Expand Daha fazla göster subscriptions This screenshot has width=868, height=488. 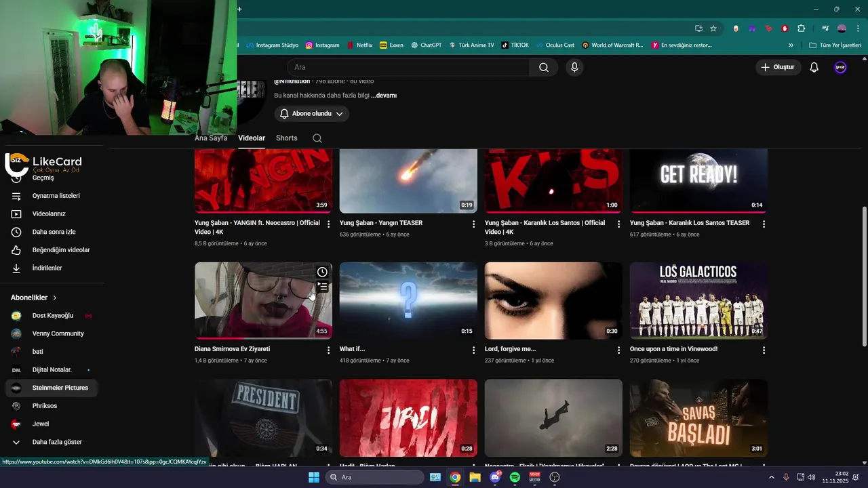tap(51, 442)
